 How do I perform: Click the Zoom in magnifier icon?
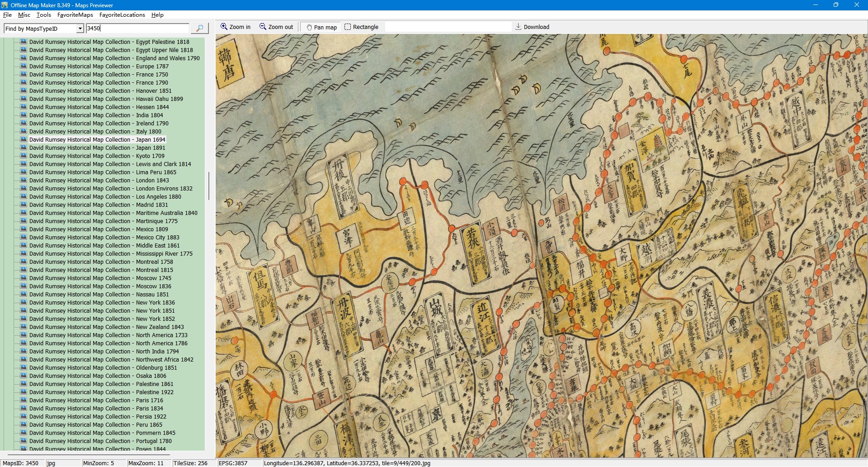click(x=224, y=27)
